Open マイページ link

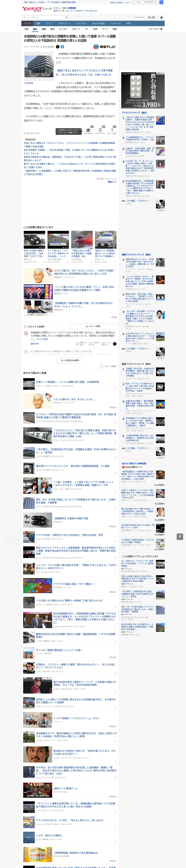click(139, 18)
